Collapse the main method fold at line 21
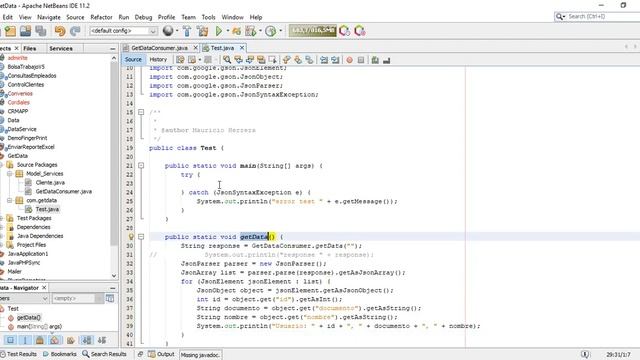Image resolution: width=640 pixels, height=360 pixels. 141,165
